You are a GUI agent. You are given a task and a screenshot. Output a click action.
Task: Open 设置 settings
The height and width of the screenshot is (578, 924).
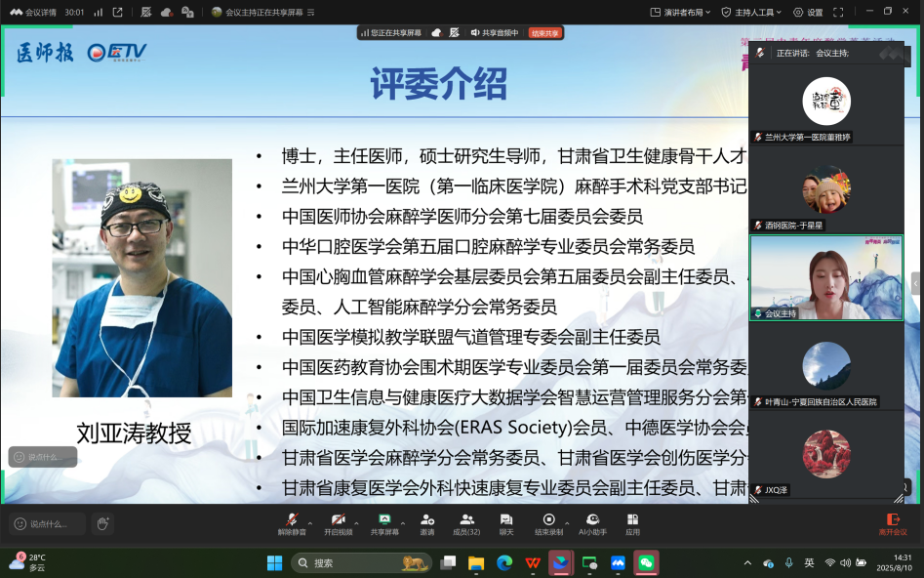[x=808, y=12]
